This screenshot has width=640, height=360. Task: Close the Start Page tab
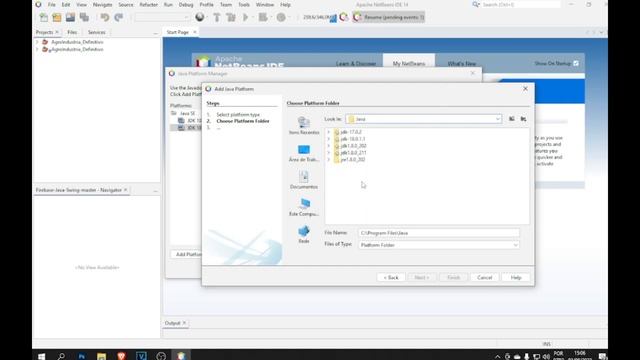pos(195,32)
